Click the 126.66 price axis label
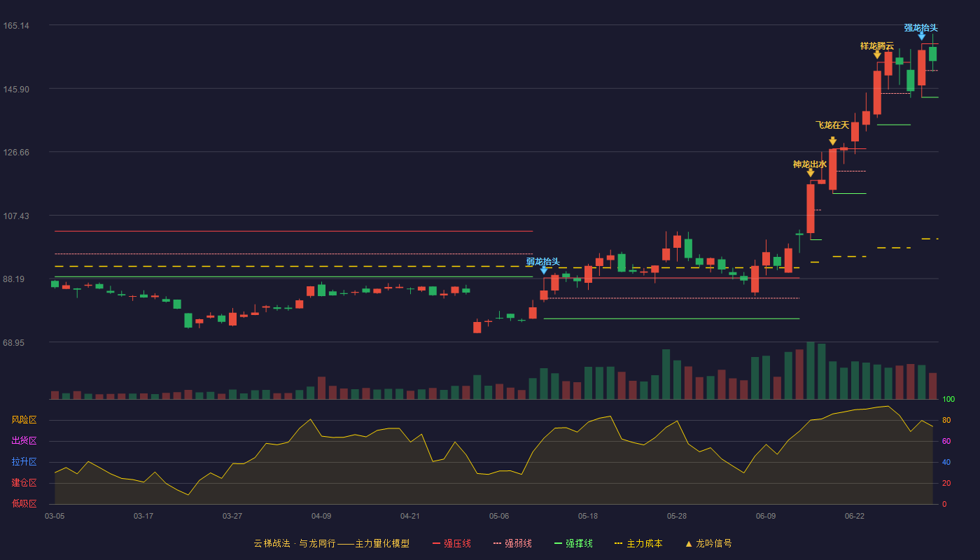The height and width of the screenshot is (560, 980). tap(16, 153)
